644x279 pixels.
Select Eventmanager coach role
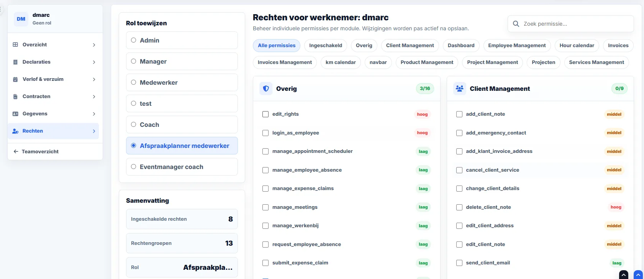(182, 167)
